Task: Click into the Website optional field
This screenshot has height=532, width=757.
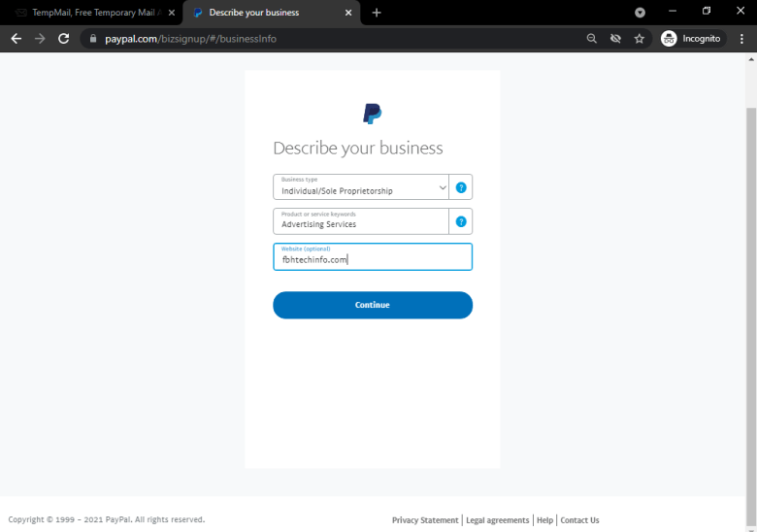Action: [x=373, y=257]
